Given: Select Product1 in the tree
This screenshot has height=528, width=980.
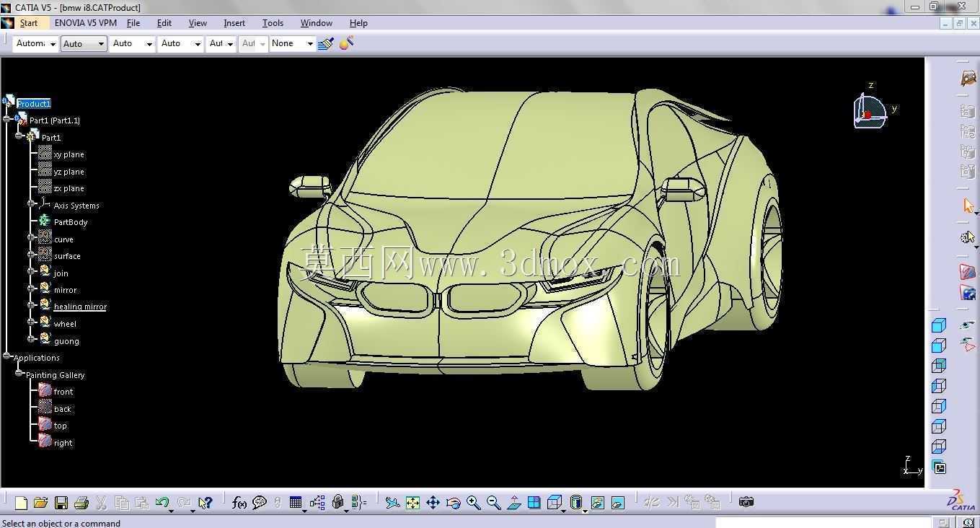Looking at the screenshot, I should [33, 104].
